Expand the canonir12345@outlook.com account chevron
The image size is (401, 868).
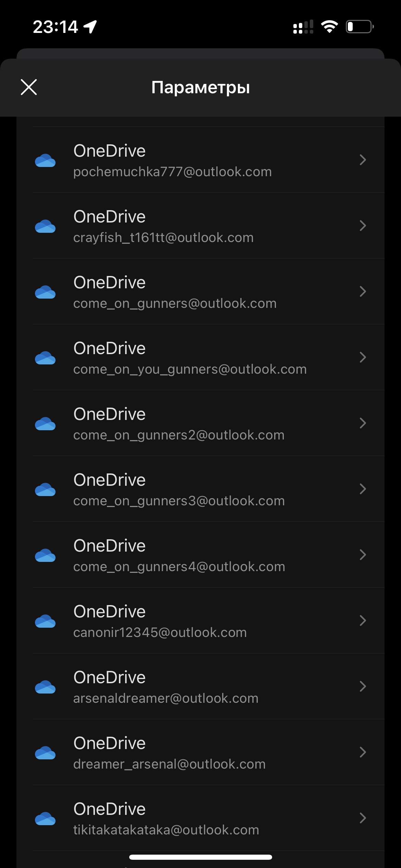coord(363,620)
